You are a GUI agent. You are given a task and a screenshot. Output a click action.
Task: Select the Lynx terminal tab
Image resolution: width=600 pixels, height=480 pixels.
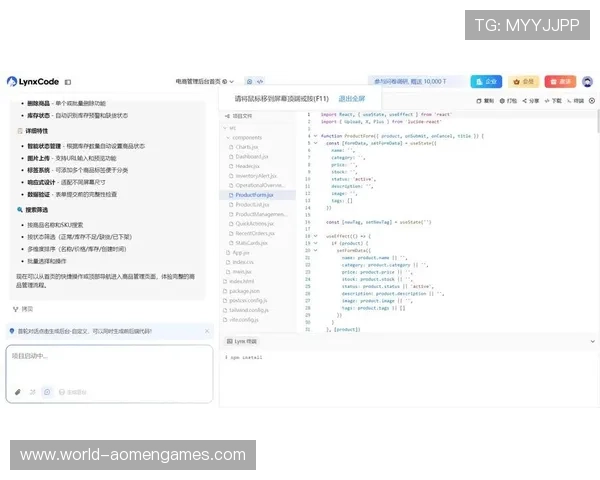point(241,341)
